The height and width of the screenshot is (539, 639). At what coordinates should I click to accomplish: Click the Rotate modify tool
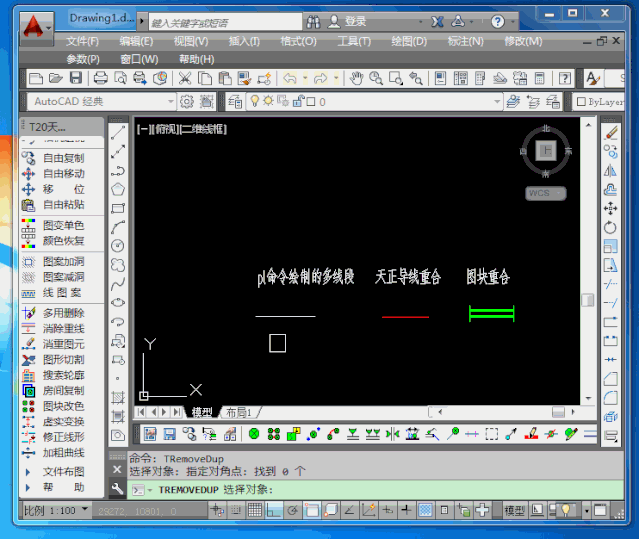point(610,227)
